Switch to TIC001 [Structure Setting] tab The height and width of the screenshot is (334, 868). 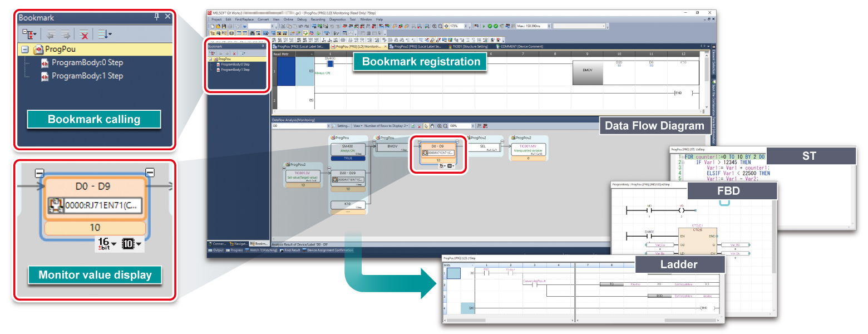469,47
